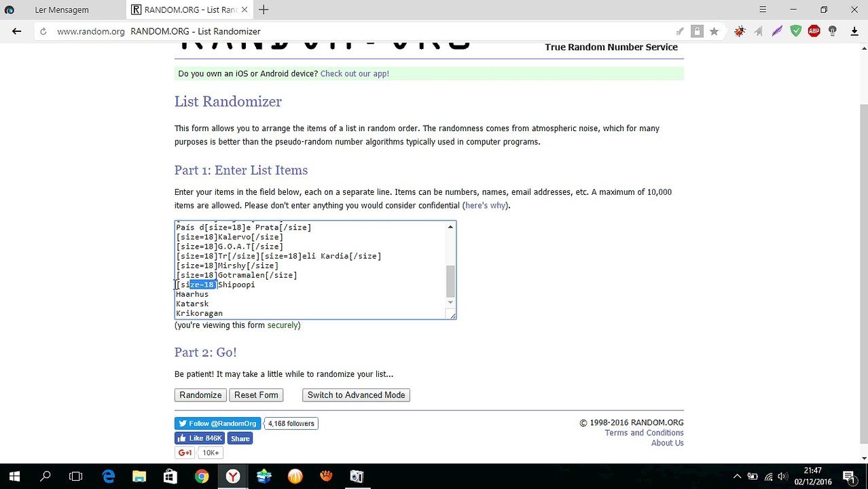Screen dimensions: 868x489
Task: Open the red ladybug extension
Action: [x=740, y=31]
